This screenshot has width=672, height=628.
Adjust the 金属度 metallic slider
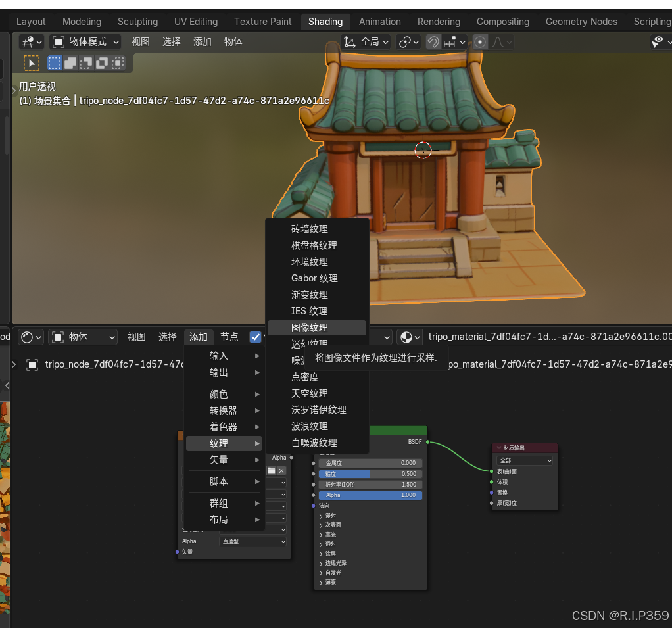370,463
